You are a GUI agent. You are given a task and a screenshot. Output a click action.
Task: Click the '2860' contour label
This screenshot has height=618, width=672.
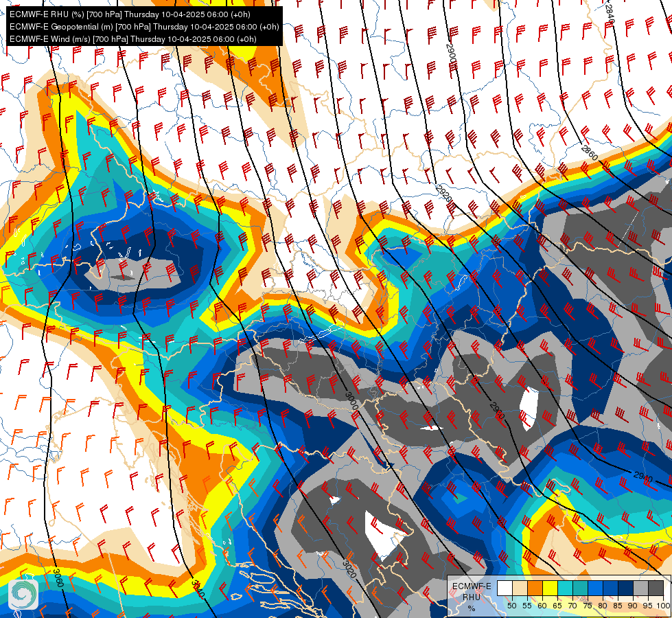pyautogui.click(x=590, y=153)
